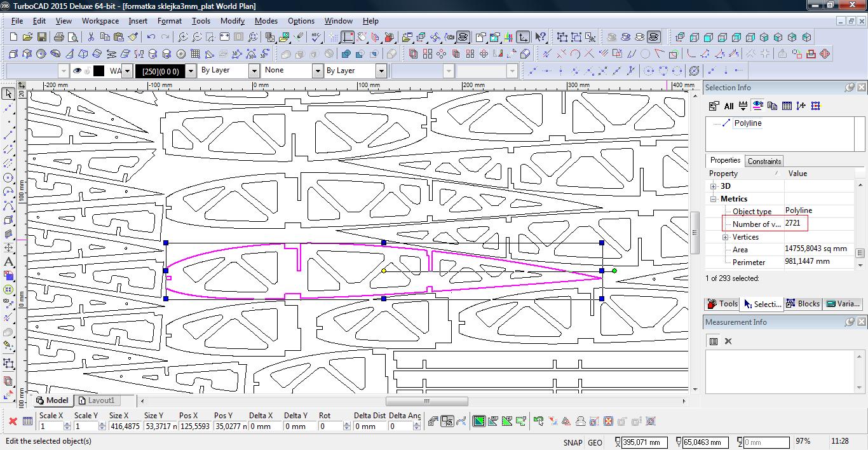Click the Select arrow tool in left toolbar
This screenshot has height=450, width=868.
(x=8, y=94)
